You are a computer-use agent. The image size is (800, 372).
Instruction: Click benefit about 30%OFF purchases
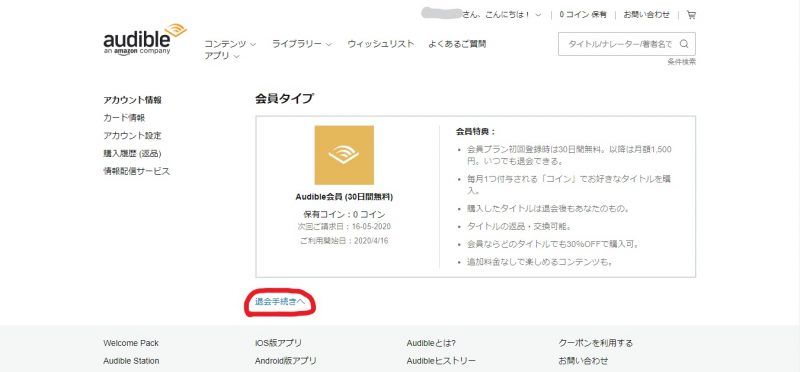coord(553,244)
